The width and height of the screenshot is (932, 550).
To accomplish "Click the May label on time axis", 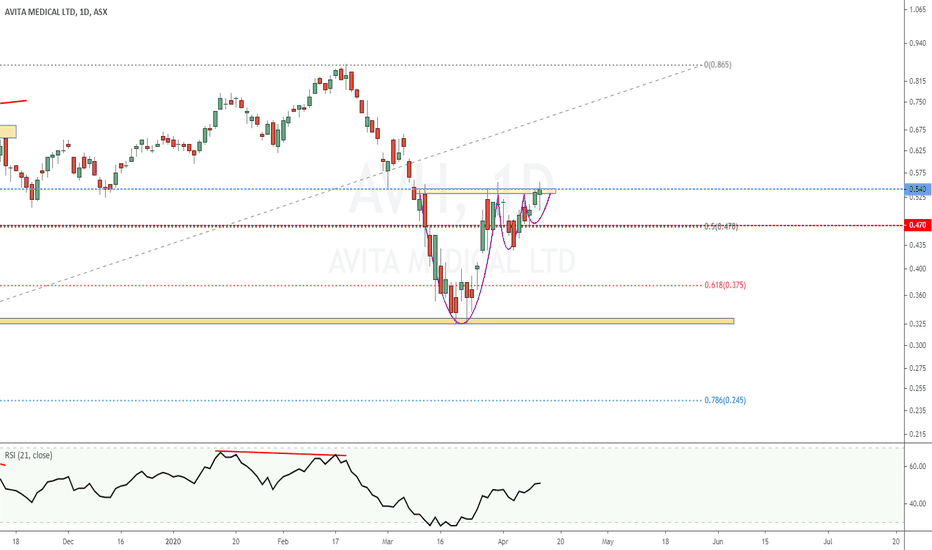I will (607, 542).
